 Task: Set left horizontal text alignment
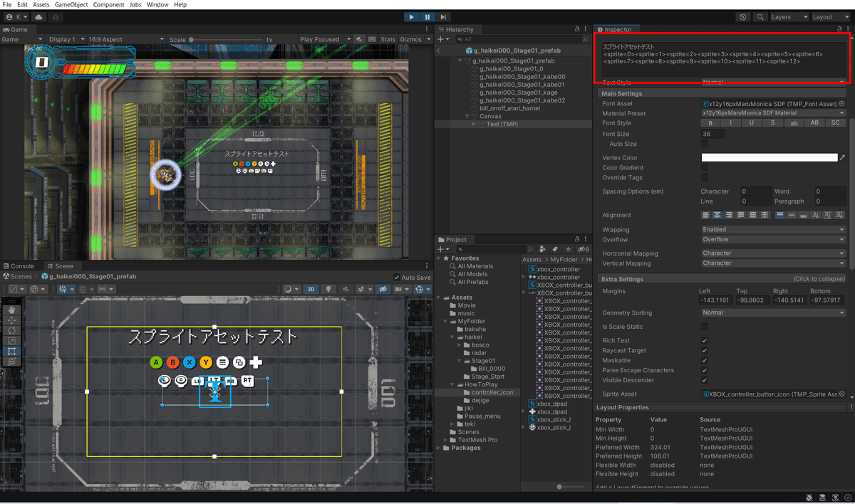click(706, 215)
